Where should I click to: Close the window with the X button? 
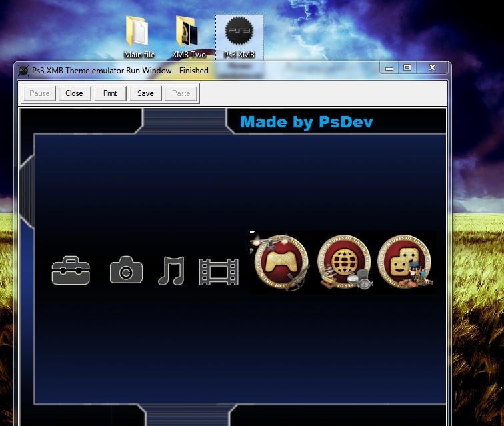pyautogui.click(x=432, y=68)
